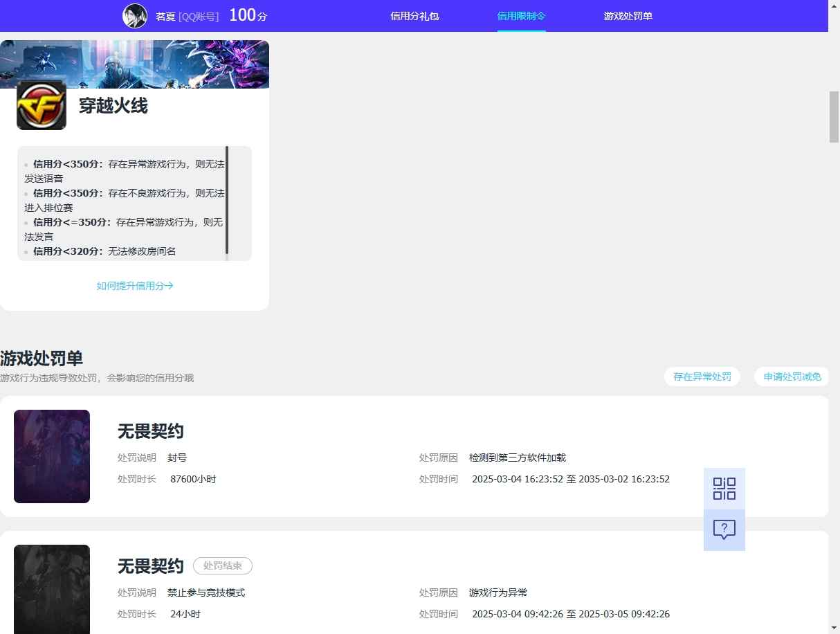840x634 pixels.
Task: Click the 游戏处罚单 section heading
Action: (42, 359)
